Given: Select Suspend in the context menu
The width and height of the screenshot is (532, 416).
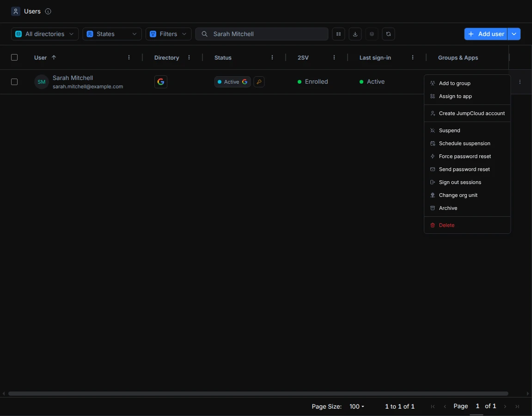Looking at the screenshot, I should point(467,130).
